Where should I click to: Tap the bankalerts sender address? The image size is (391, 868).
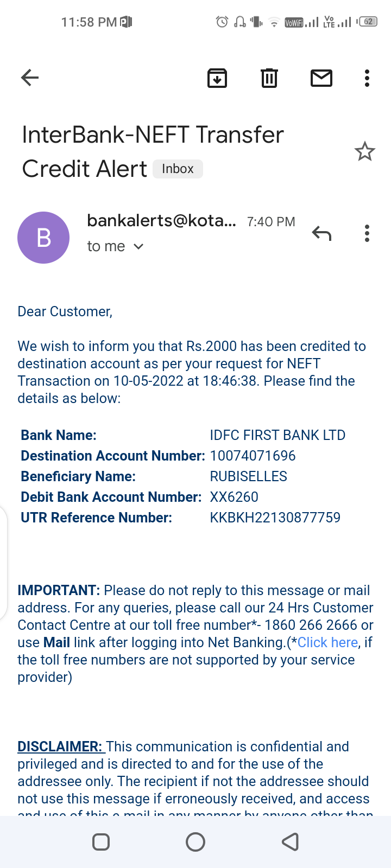(161, 220)
